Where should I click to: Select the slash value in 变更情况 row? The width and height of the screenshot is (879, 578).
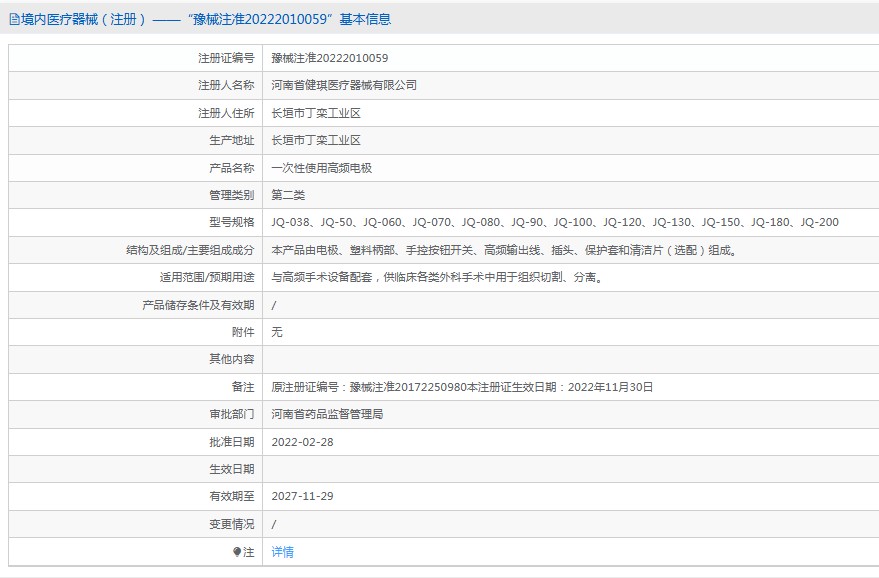274,525
